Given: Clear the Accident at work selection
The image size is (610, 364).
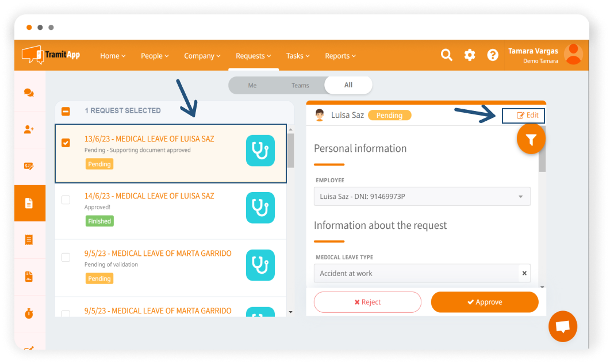Looking at the screenshot, I should pyautogui.click(x=524, y=273).
